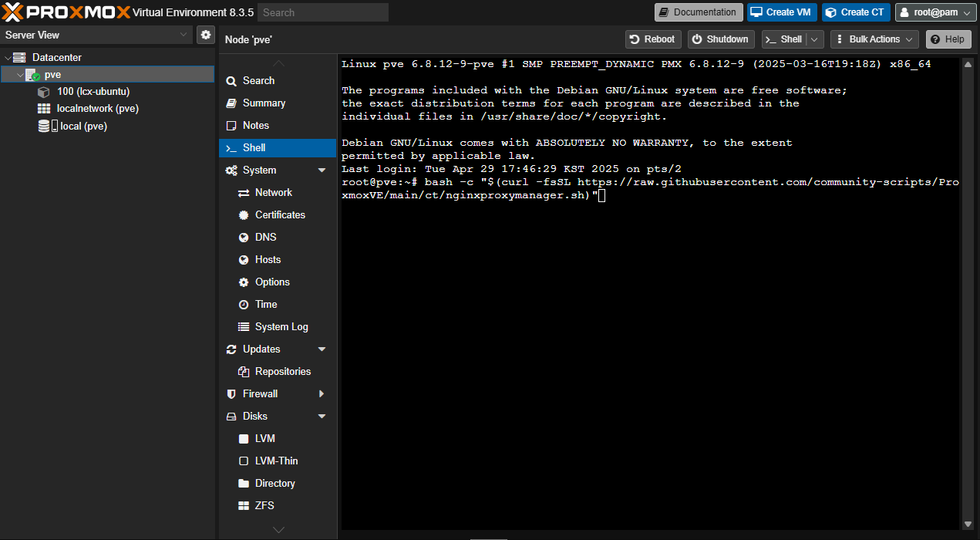Collapse the pve tree node arrow

coord(20,75)
